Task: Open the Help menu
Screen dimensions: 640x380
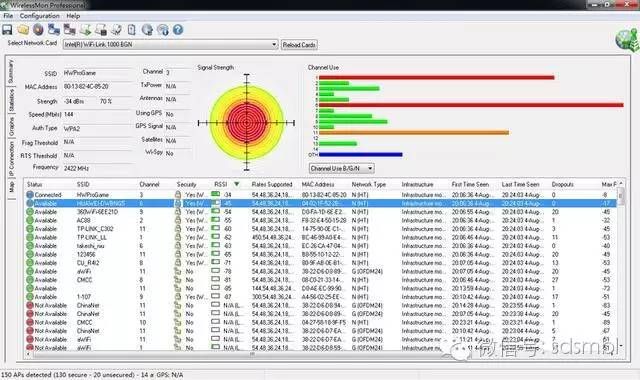Action: (73, 16)
